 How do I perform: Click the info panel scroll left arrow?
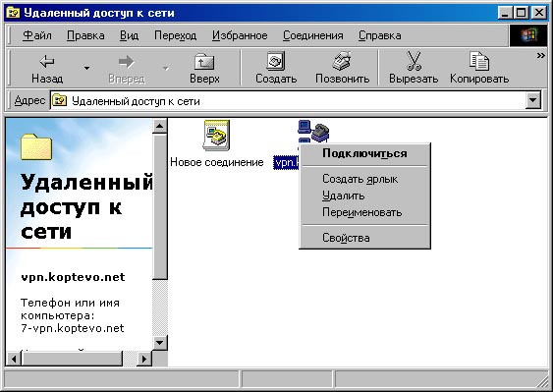pos(14,359)
